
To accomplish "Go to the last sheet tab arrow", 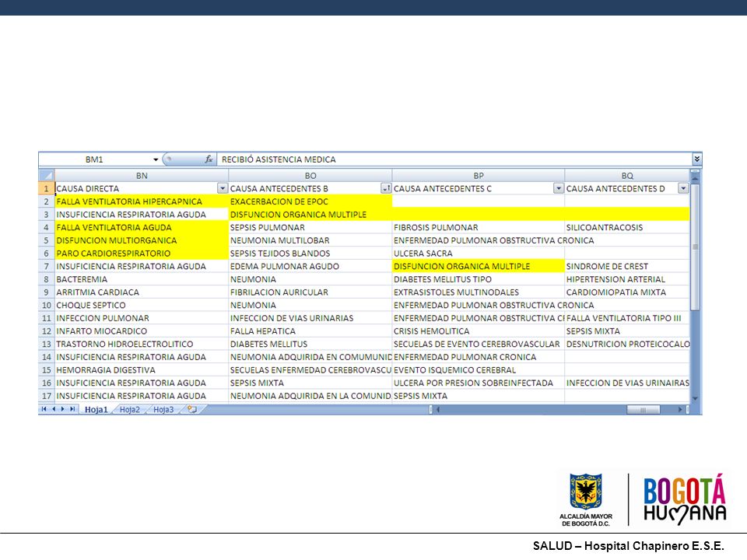I will (72, 409).
